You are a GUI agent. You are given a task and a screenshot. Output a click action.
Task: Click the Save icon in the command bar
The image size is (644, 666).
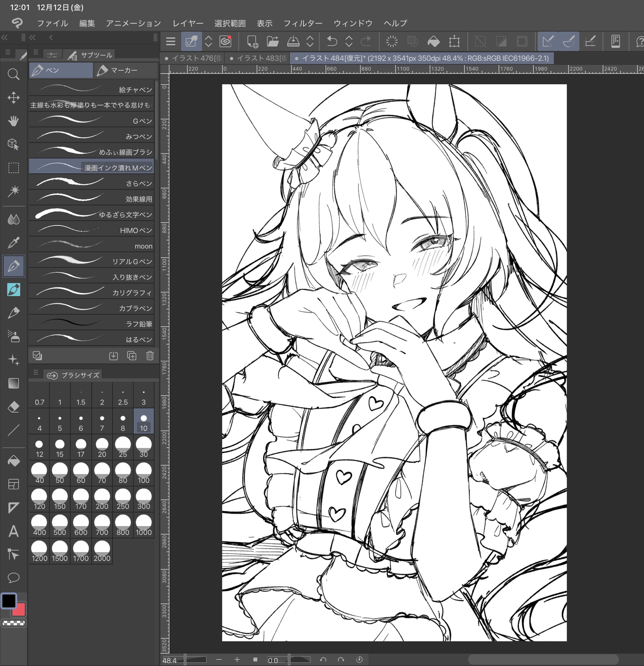[x=293, y=41]
